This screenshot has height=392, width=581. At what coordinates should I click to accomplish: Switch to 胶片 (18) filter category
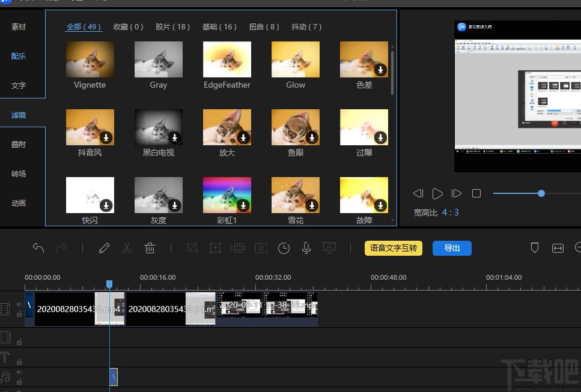pos(172,27)
